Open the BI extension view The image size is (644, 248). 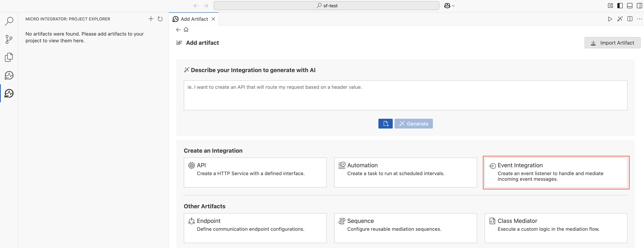coord(9,75)
